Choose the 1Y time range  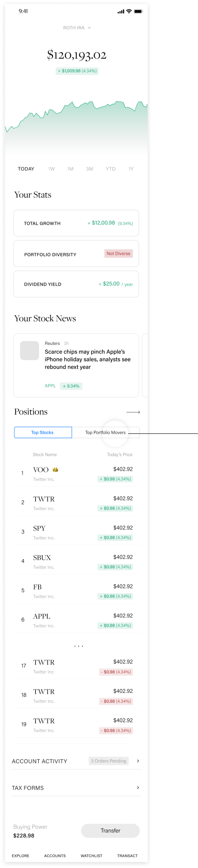[131, 169]
